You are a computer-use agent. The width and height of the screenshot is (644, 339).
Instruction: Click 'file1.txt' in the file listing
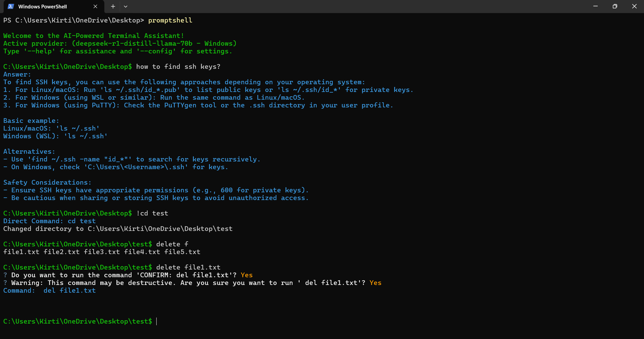click(x=21, y=252)
